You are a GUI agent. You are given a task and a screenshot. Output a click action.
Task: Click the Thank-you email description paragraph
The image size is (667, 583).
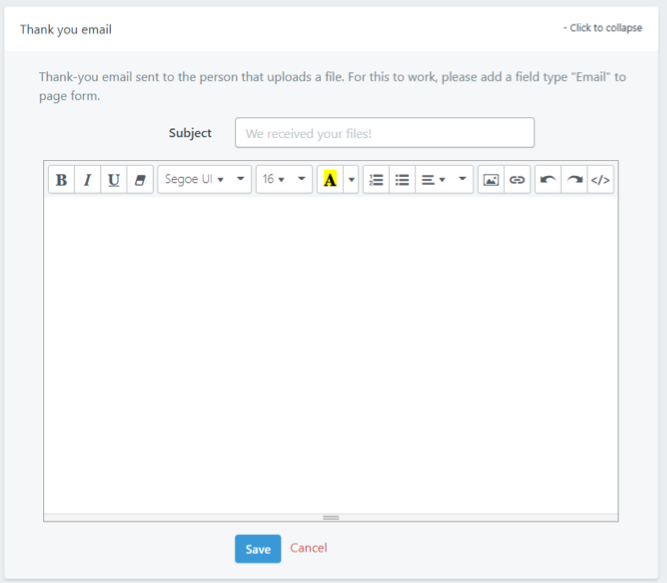click(x=333, y=86)
